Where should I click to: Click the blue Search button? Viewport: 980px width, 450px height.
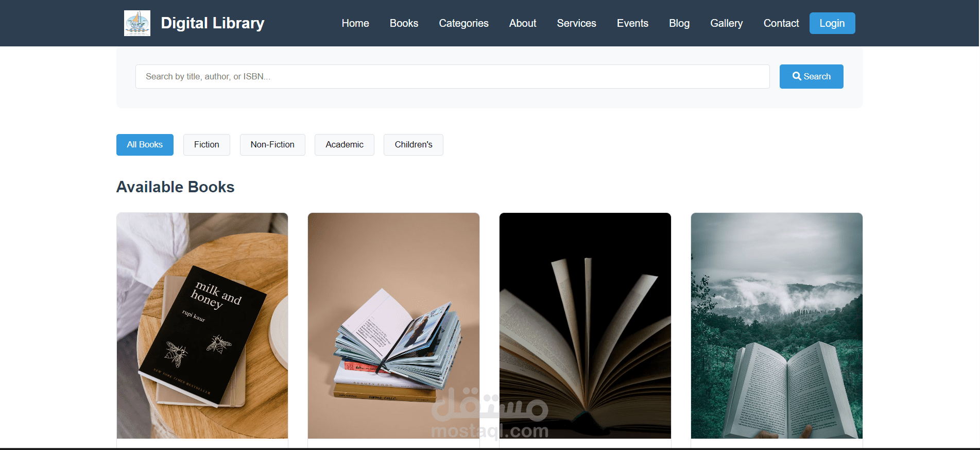(x=812, y=76)
